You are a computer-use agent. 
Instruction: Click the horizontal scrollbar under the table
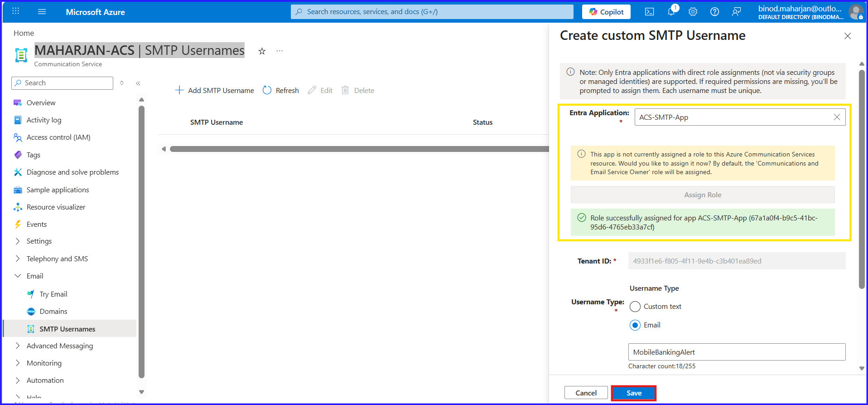pyautogui.click(x=359, y=149)
